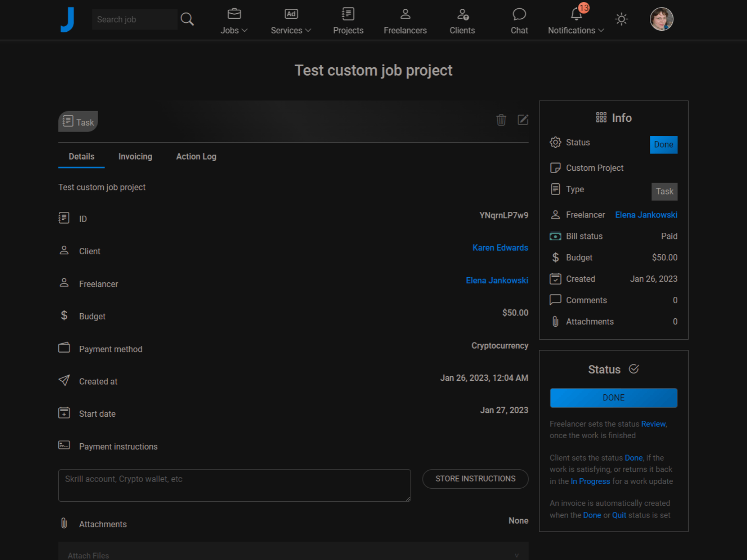Click the Jobs briefcase icon
Viewport: 747px width, 560px height.
(234, 14)
